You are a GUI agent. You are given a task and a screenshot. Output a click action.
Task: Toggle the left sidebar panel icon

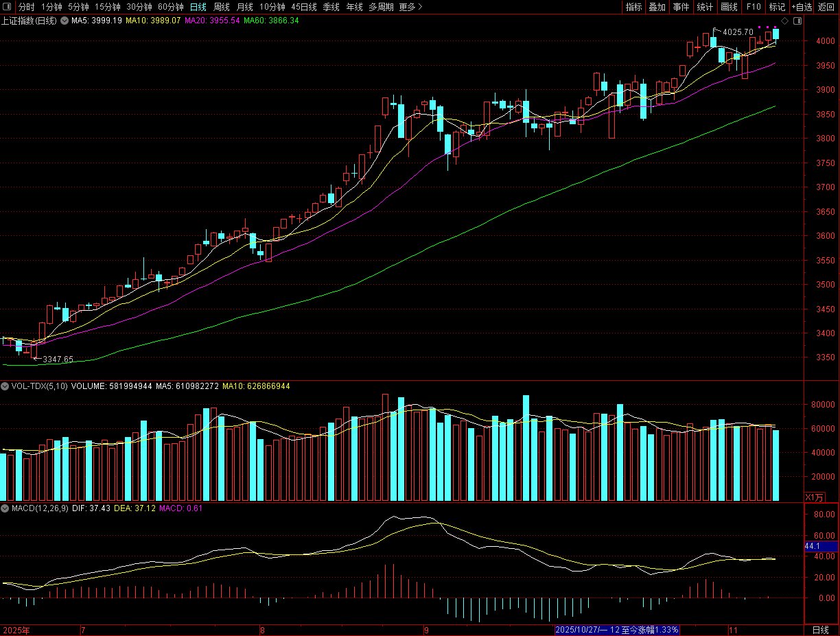coord(7,7)
